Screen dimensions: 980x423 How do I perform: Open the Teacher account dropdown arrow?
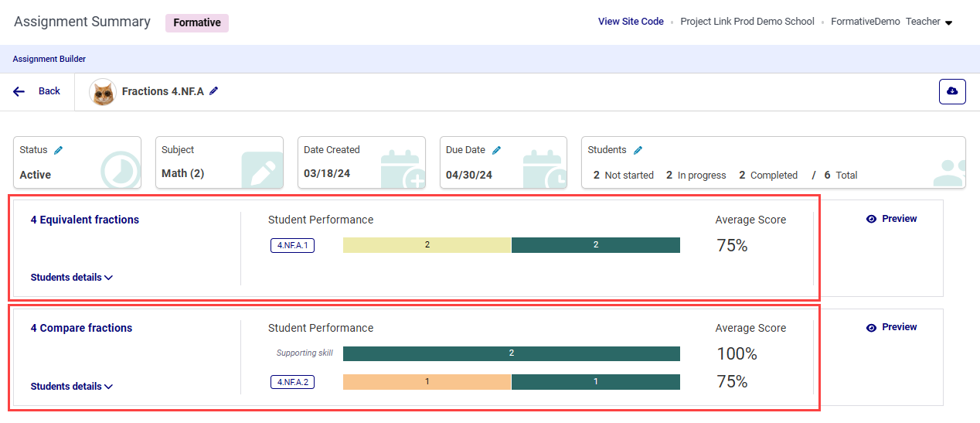pos(948,22)
